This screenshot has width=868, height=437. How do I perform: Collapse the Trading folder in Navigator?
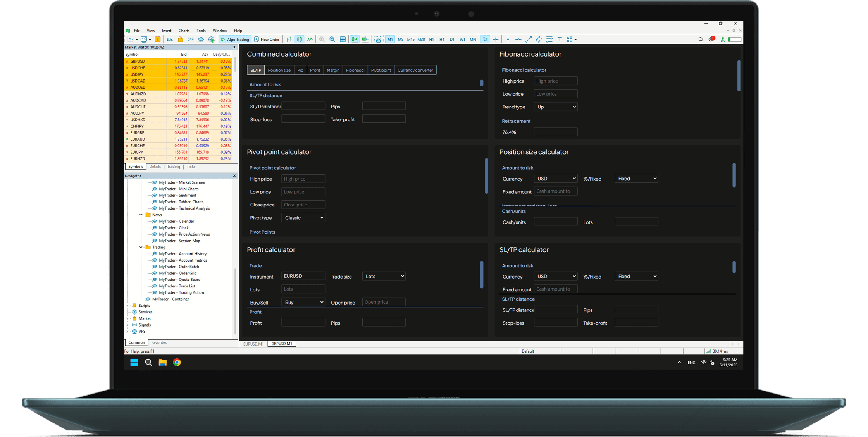click(x=141, y=247)
